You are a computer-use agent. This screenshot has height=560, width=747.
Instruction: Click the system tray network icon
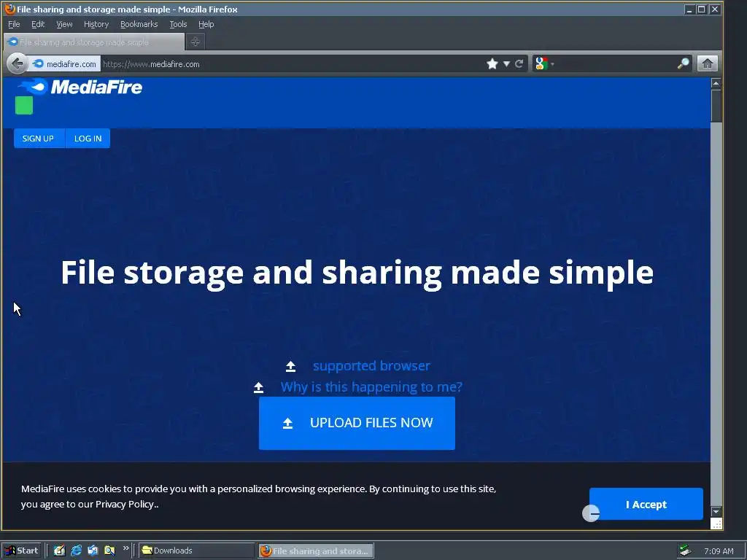pyautogui.click(x=685, y=551)
